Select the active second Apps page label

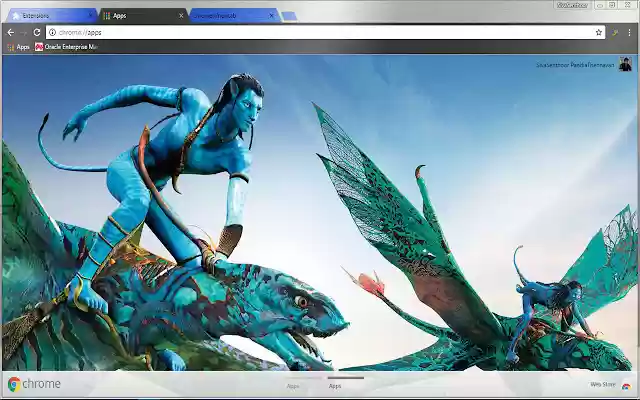tap(335, 386)
